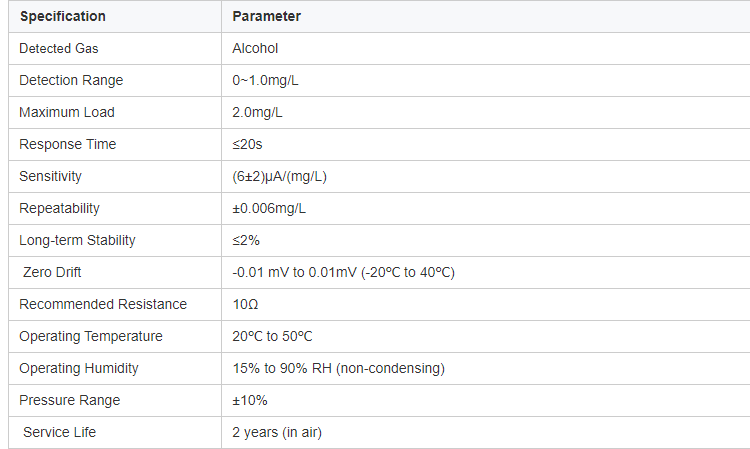Click the 2 years (in air) service life value

pos(277,432)
